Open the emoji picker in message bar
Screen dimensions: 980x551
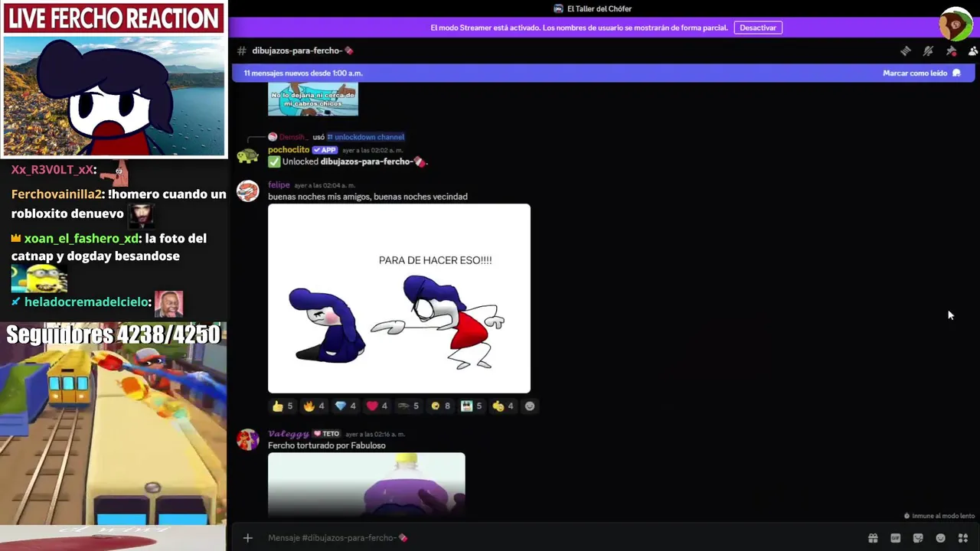tap(941, 538)
